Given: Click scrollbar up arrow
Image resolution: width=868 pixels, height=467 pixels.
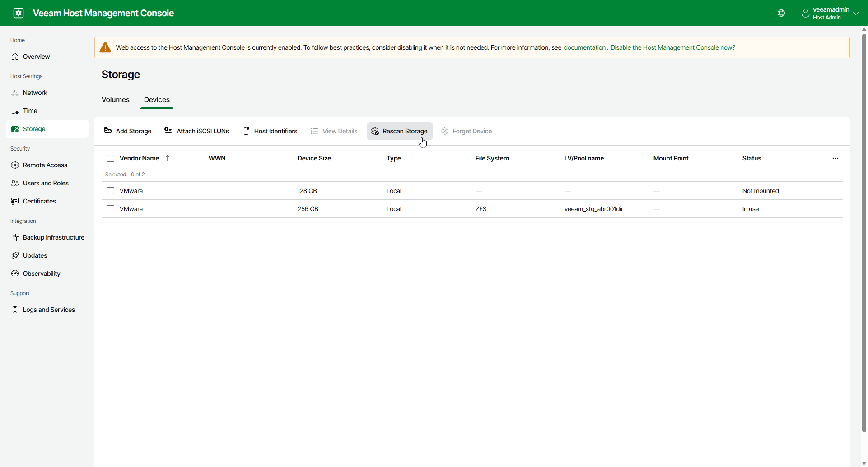Looking at the screenshot, I should tap(864, 30).
